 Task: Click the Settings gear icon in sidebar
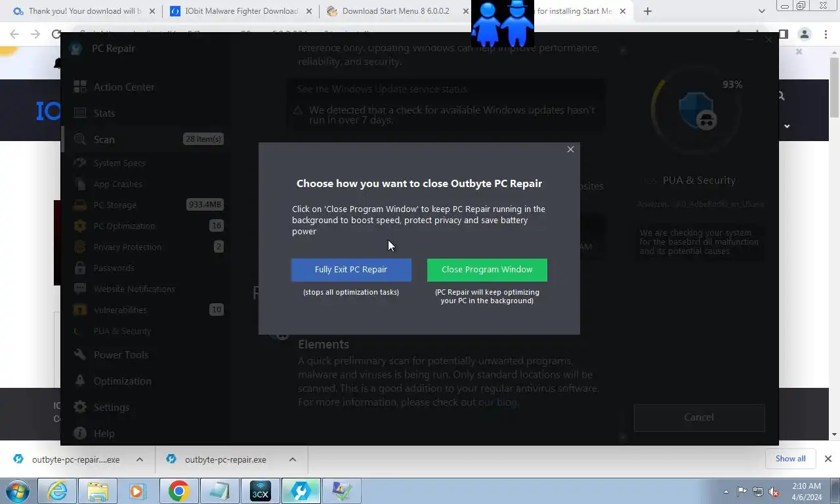point(80,407)
